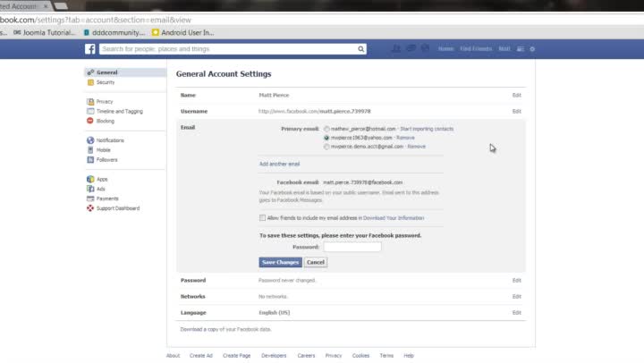Click the Joomla Tutorial bookmark icon

(17, 32)
